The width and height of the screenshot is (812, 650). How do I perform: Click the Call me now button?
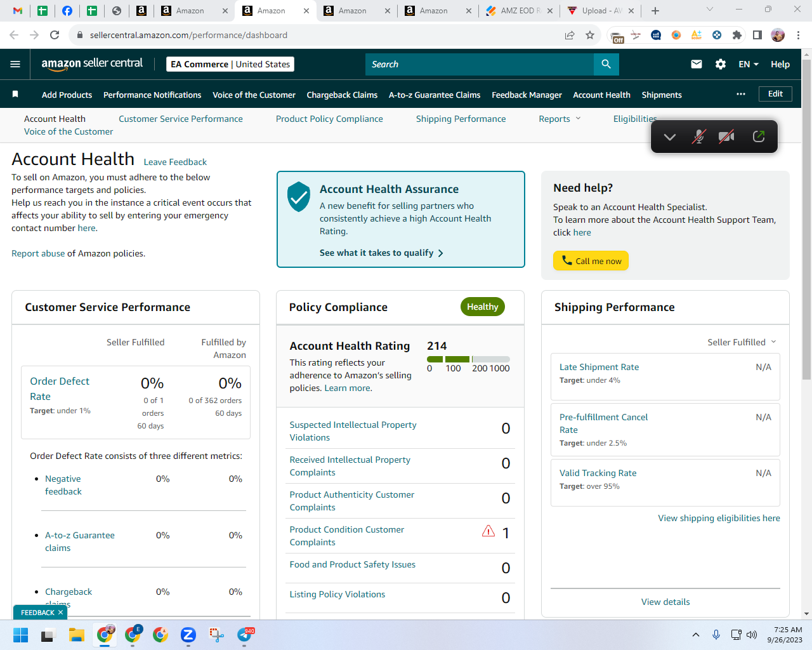click(591, 261)
